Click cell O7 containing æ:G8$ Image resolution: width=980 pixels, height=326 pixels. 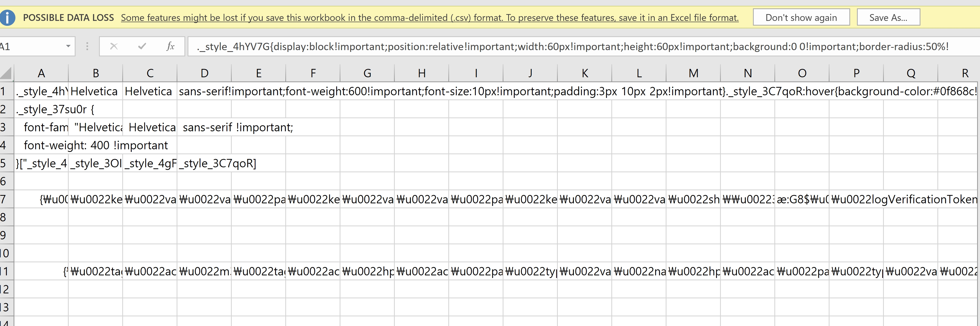coord(802,199)
